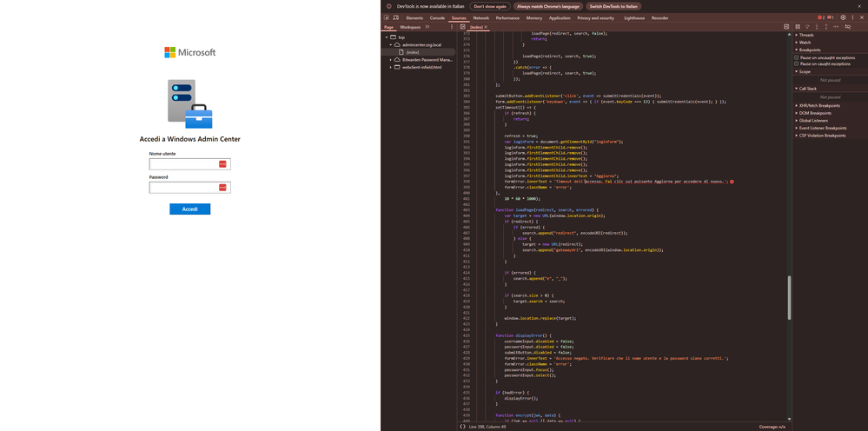The width and height of the screenshot is (868, 431).
Task: Click the red error count badge
Action: point(821,17)
